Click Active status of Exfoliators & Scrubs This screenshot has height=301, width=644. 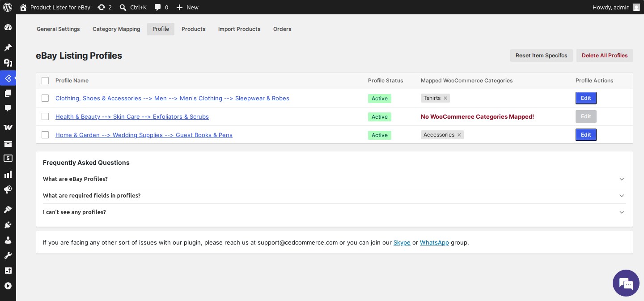(x=380, y=117)
